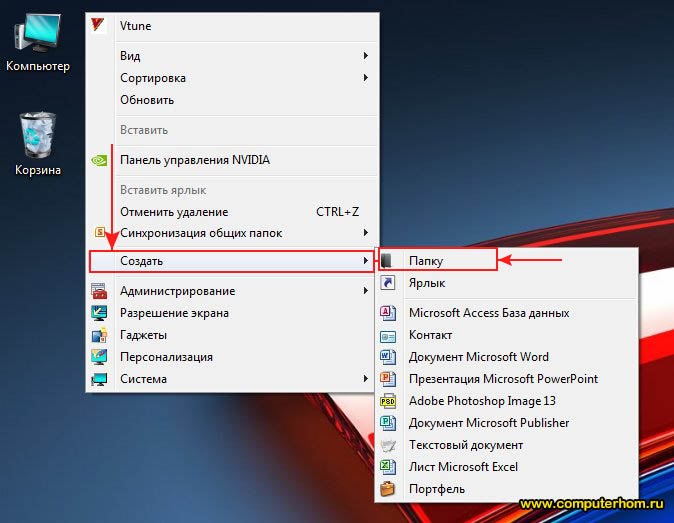Expand the Сортировка submenu arrow

pyautogui.click(x=365, y=77)
